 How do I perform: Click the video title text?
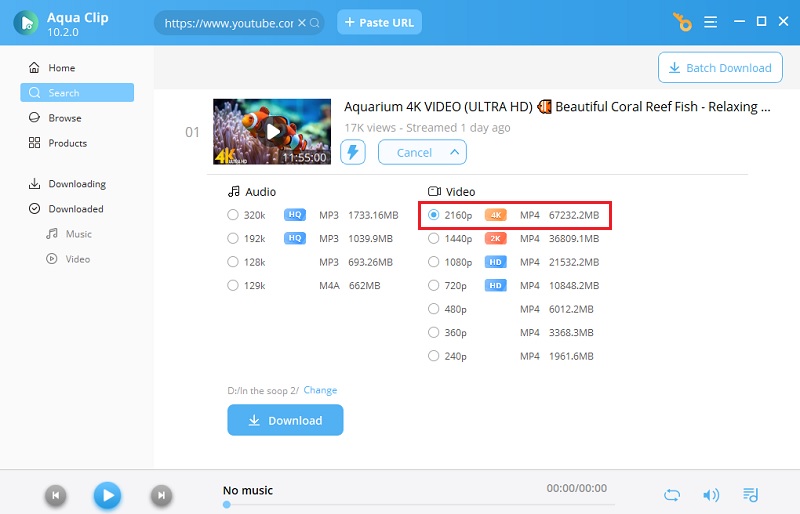point(557,107)
